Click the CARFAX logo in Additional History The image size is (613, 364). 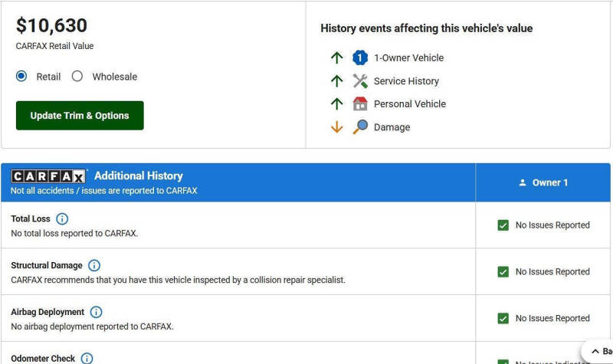[48, 176]
